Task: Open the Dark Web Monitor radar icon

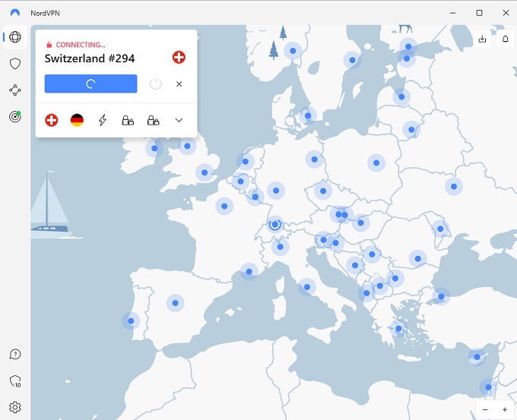Action: click(x=15, y=116)
